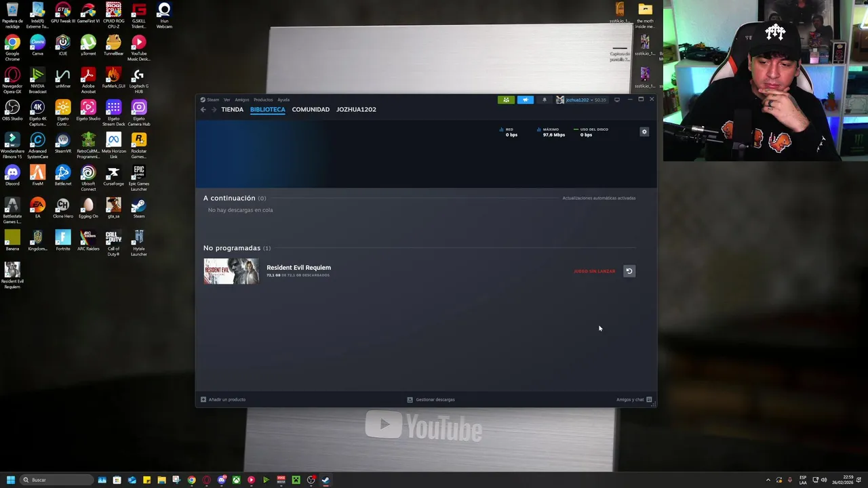Click the blue announcements megaphone button
Screen dimensions: 868x488
click(x=526, y=100)
